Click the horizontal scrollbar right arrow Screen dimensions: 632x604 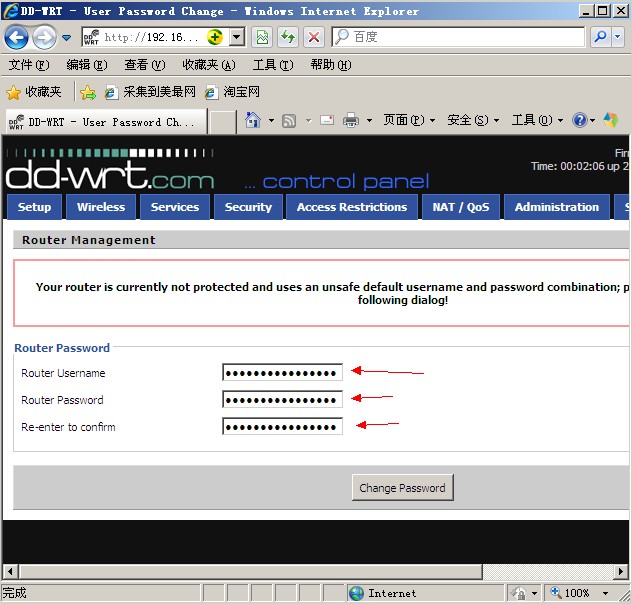(621, 571)
